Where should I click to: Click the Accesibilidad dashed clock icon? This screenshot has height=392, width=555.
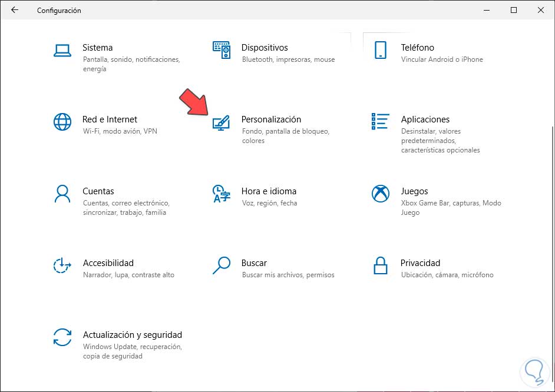[62, 265]
